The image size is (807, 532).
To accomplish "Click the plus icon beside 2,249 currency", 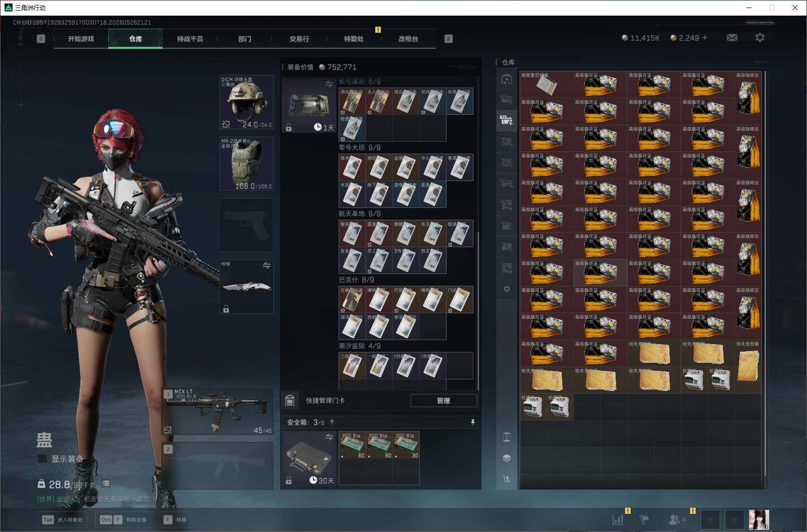I will tap(705, 38).
